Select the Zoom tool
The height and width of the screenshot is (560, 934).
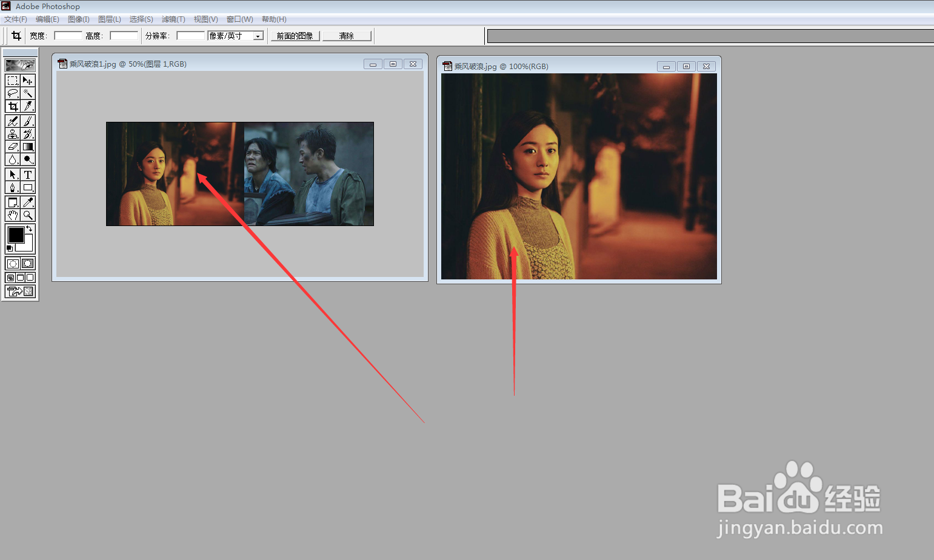(28, 215)
